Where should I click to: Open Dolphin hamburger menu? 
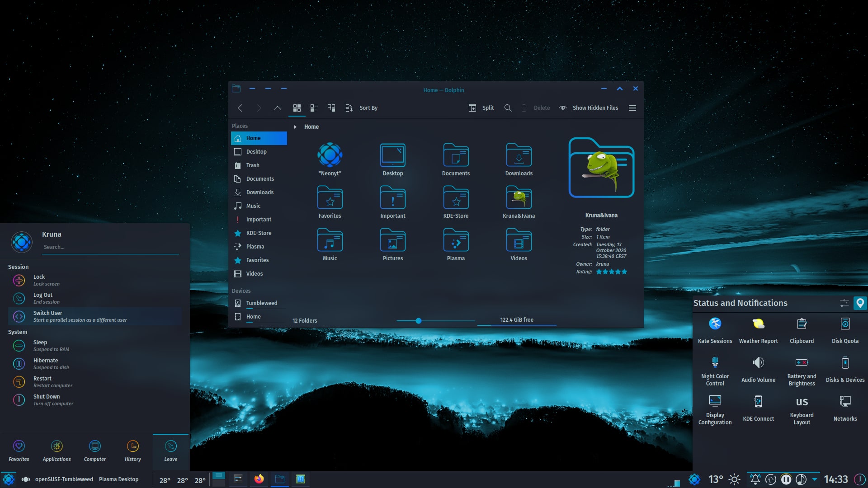tap(632, 108)
